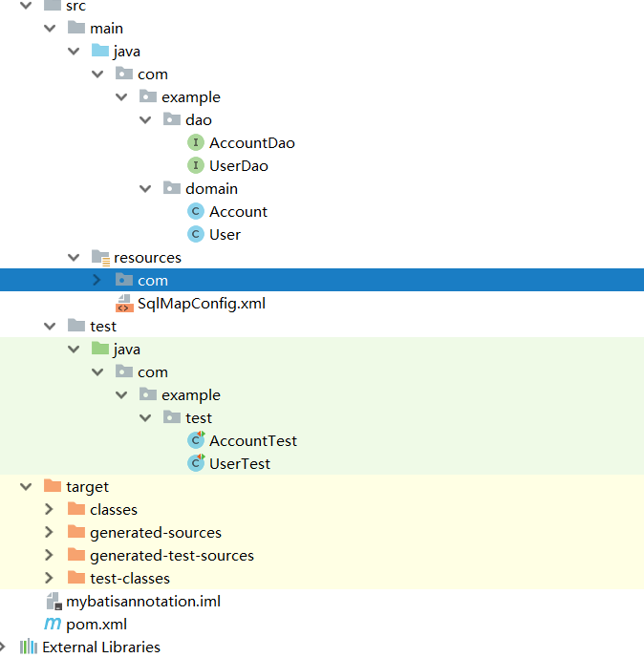Click the Maven pom.xml icon
The height and width of the screenshot is (658, 644).
[x=53, y=624]
